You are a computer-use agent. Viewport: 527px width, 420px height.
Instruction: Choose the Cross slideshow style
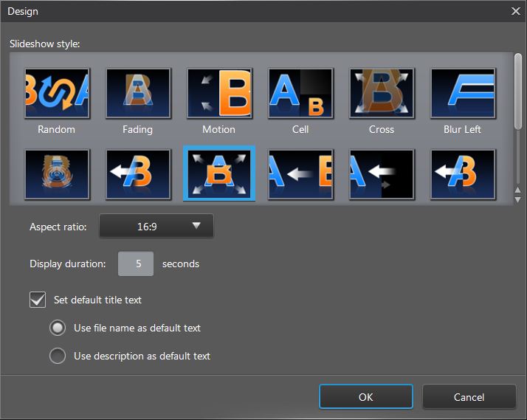point(382,94)
